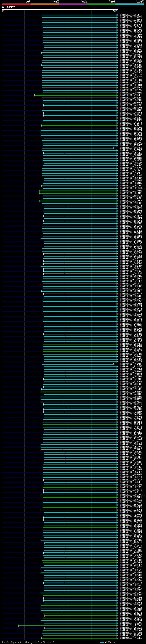Select hit label UniRef100_A9S0A3
The height and width of the screenshot is (644, 146).
(131, 635)
